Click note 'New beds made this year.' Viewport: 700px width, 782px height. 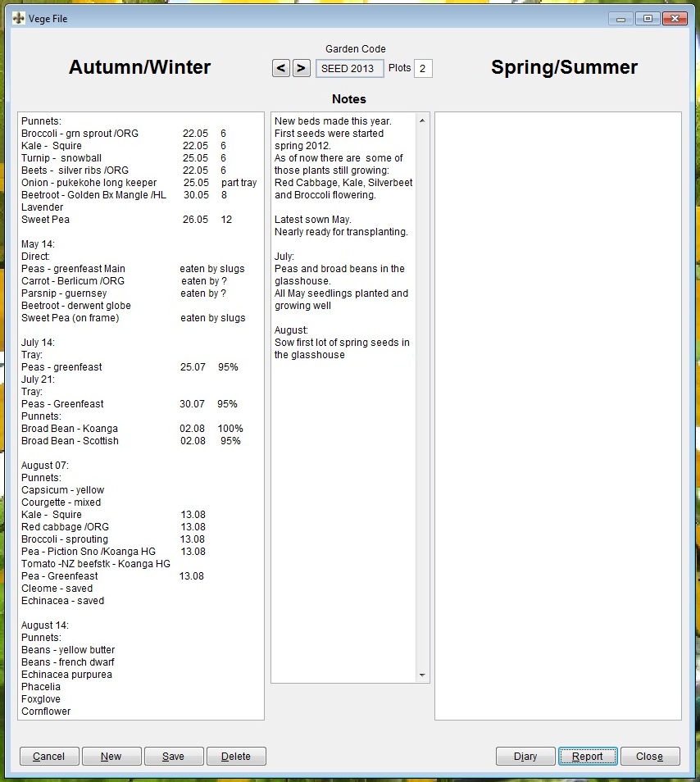tap(333, 121)
